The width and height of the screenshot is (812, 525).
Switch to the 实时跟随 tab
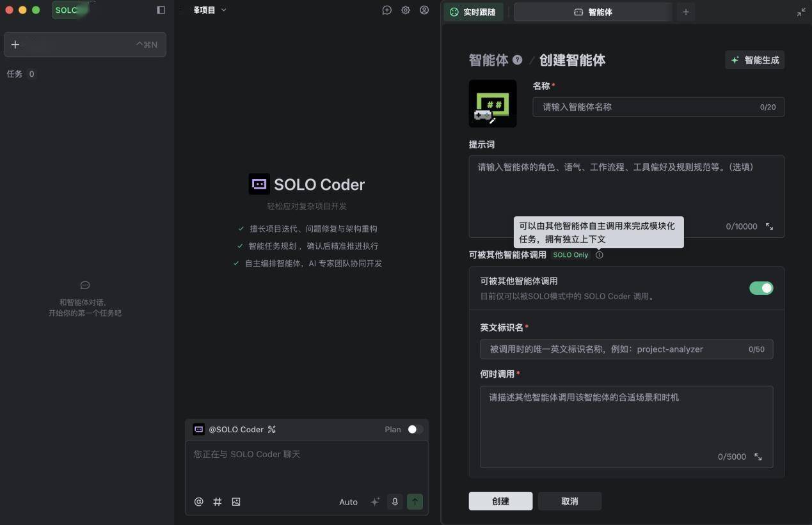click(x=473, y=12)
